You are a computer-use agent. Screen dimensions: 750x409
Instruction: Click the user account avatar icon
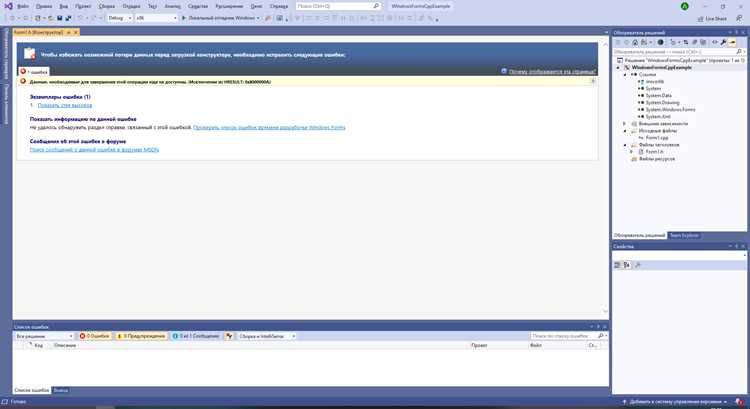tap(684, 6)
